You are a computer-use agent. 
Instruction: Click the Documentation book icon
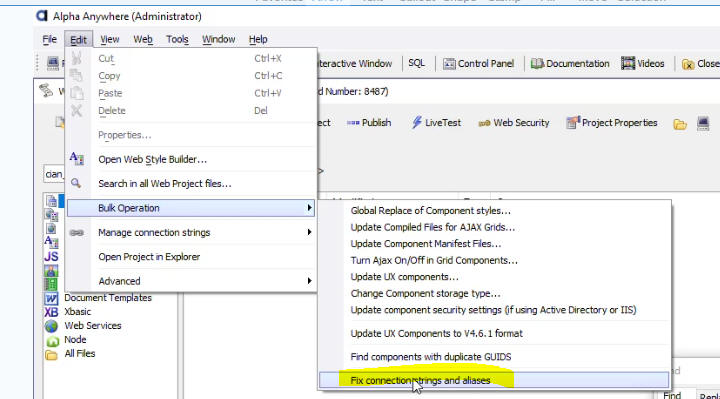(x=537, y=64)
